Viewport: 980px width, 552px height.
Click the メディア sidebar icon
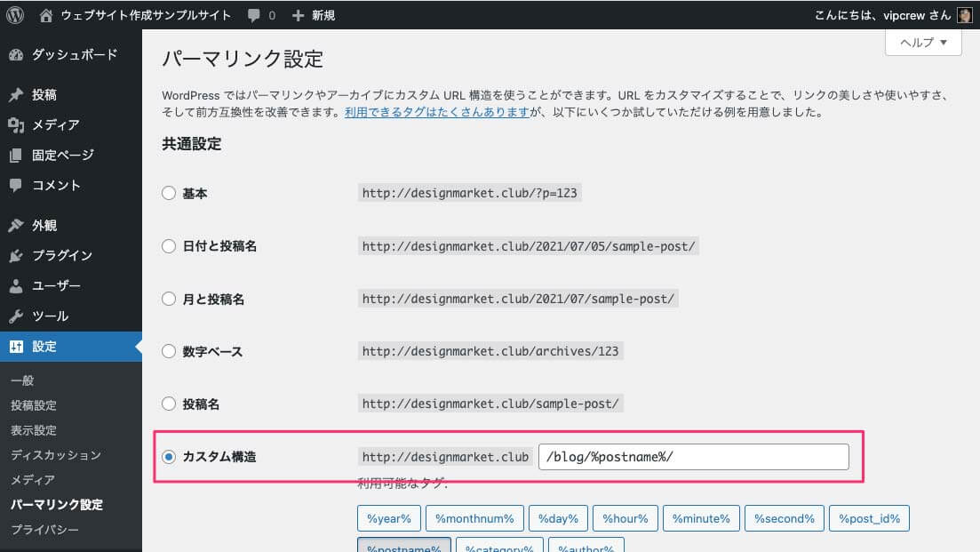[16, 125]
